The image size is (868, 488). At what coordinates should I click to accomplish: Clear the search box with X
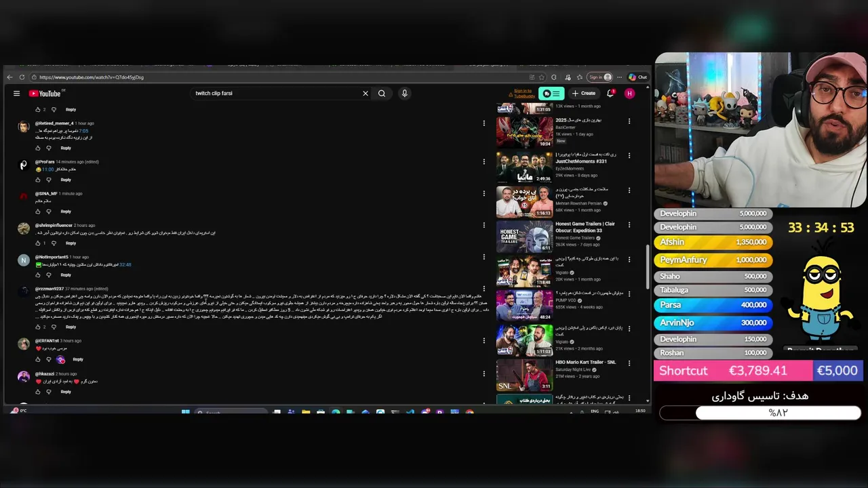[x=366, y=94]
